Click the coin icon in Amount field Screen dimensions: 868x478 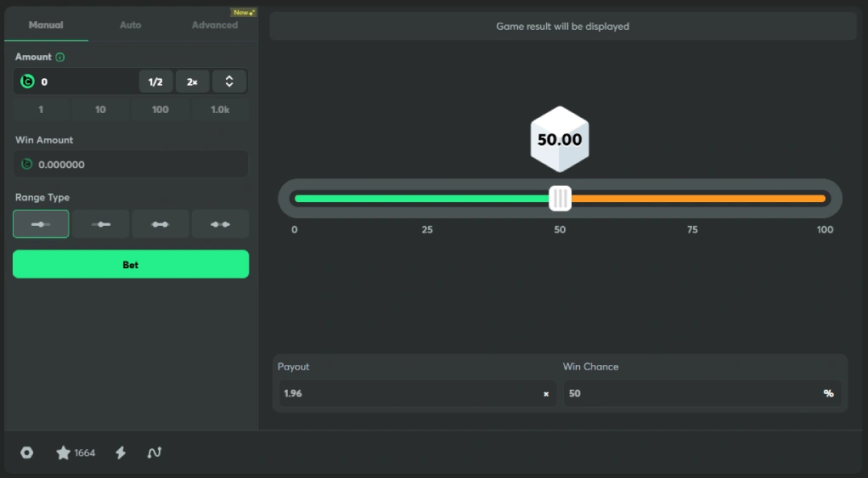point(27,82)
